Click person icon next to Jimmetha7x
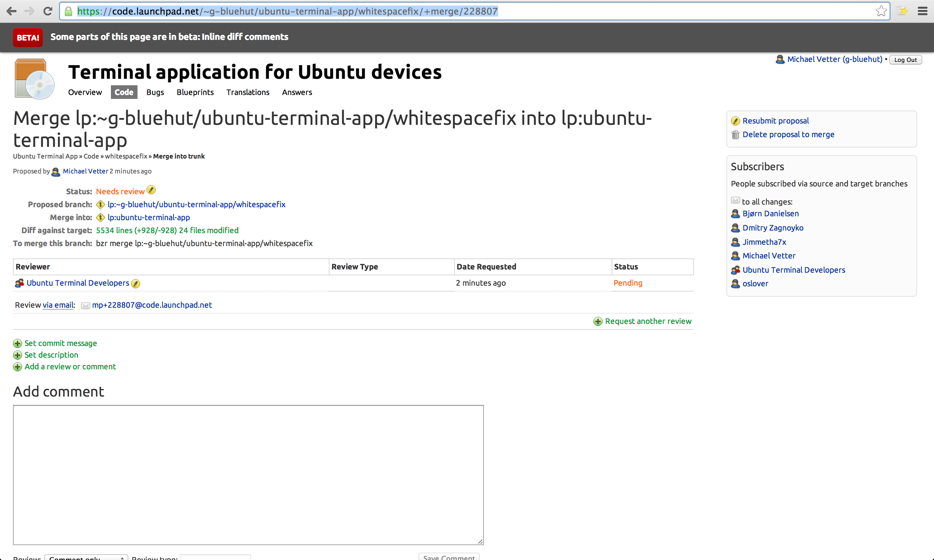Image resolution: width=934 pixels, height=560 pixels. click(x=736, y=242)
